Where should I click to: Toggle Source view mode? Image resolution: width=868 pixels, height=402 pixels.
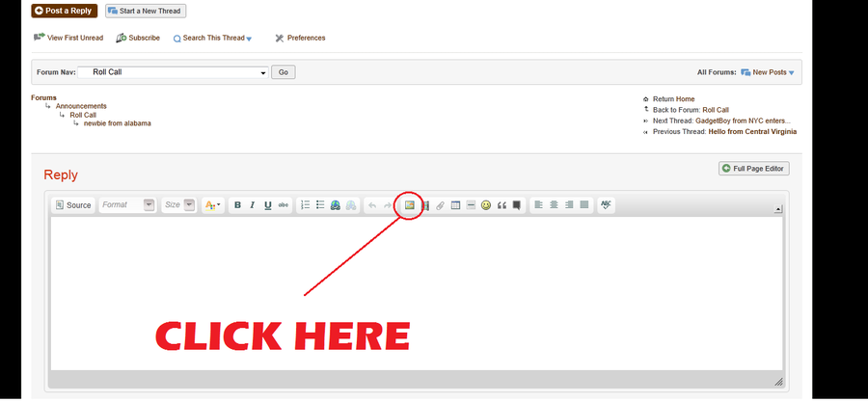(x=73, y=205)
